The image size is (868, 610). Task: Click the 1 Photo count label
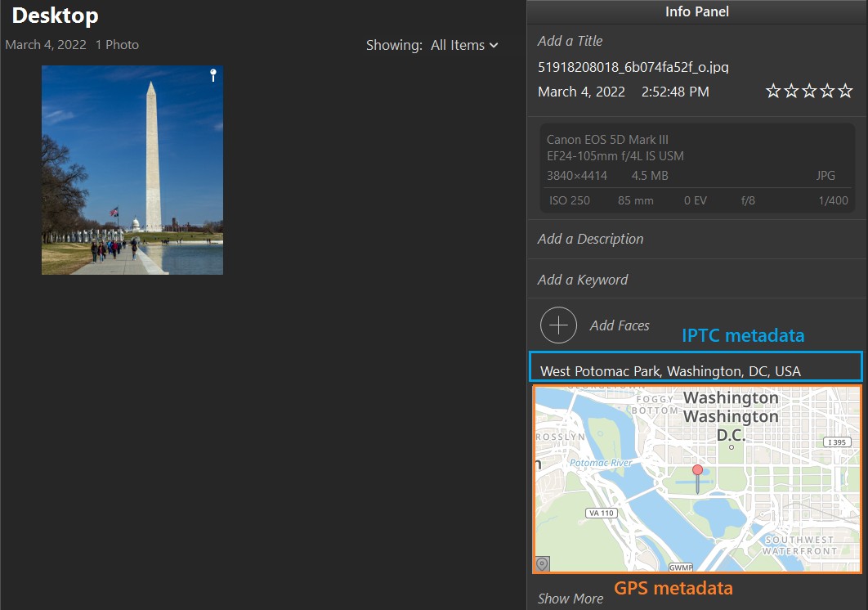[x=117, y=45]
